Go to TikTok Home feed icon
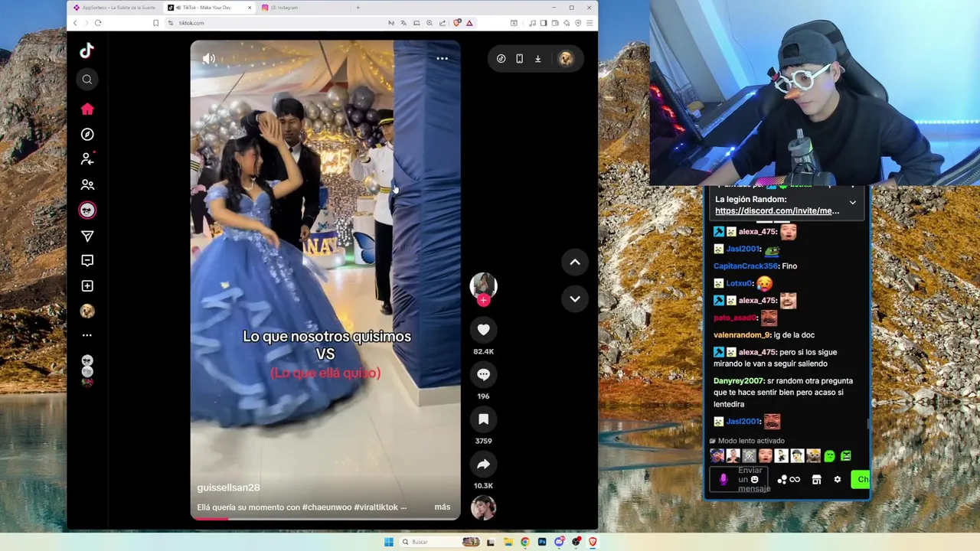The height and width of the screenshot is (551, 980). click(x=87, y=109)
